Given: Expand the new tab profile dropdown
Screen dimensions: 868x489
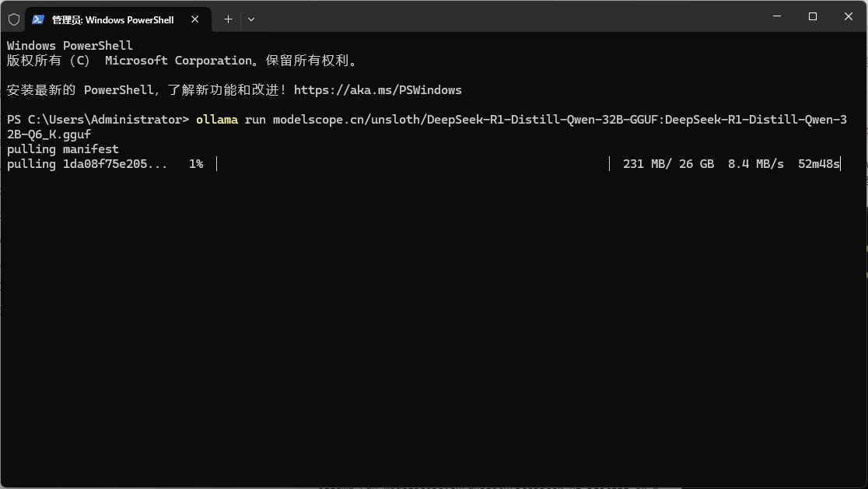Looking at the screenshot, I should pyautogui.click(x=250, y=19).
